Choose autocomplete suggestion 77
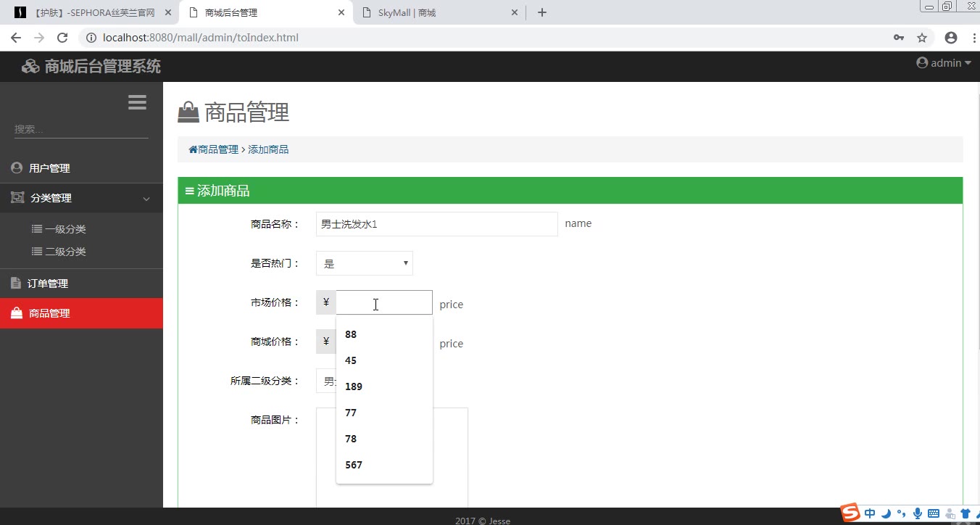Viewport: 980px width, 525px height. coord(384,413)
